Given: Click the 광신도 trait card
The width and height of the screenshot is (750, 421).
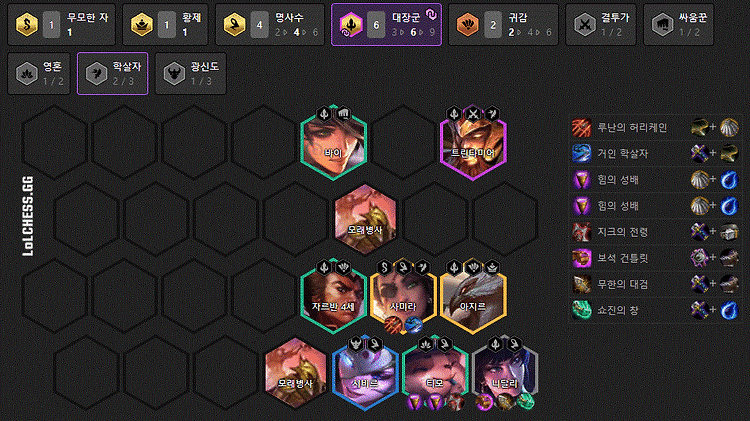Looking at the screenshot, I should tap(191, 74).
